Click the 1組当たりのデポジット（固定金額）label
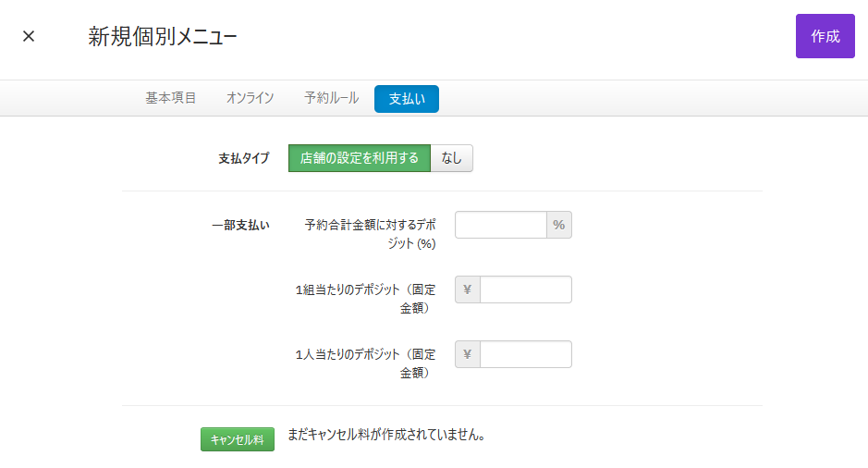 (365, 298)
